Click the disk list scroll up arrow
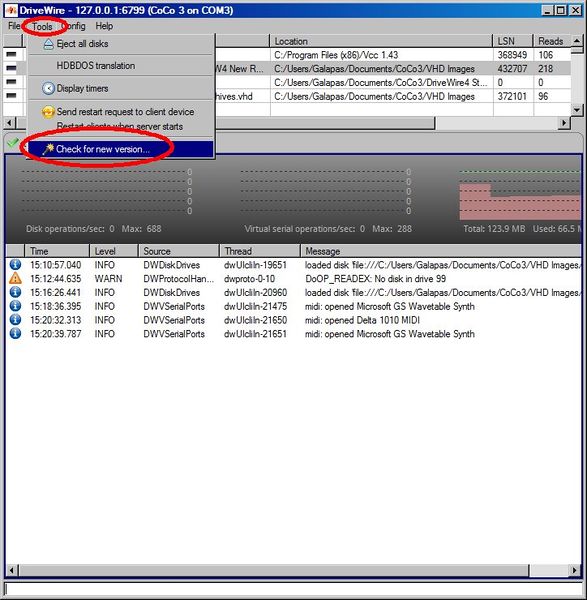Viewport: 587px width, 600px height. [577, 41]
